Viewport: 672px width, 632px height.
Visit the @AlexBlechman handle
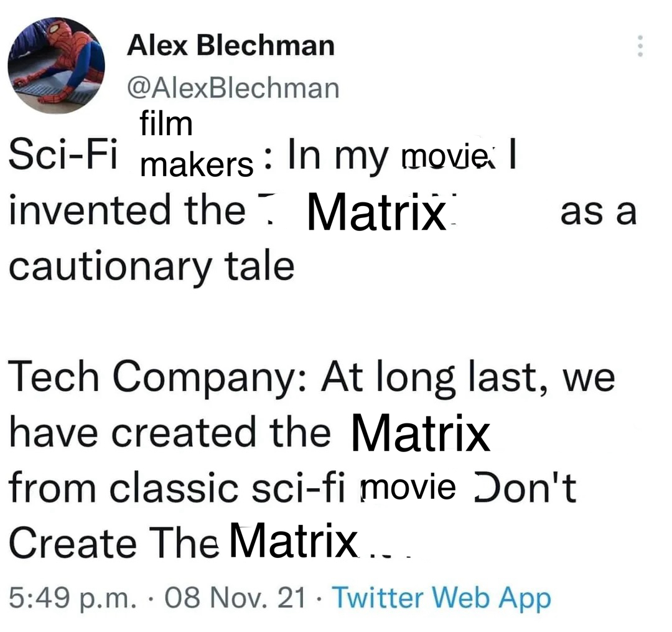pyautogui.click(x=233, y=88)
